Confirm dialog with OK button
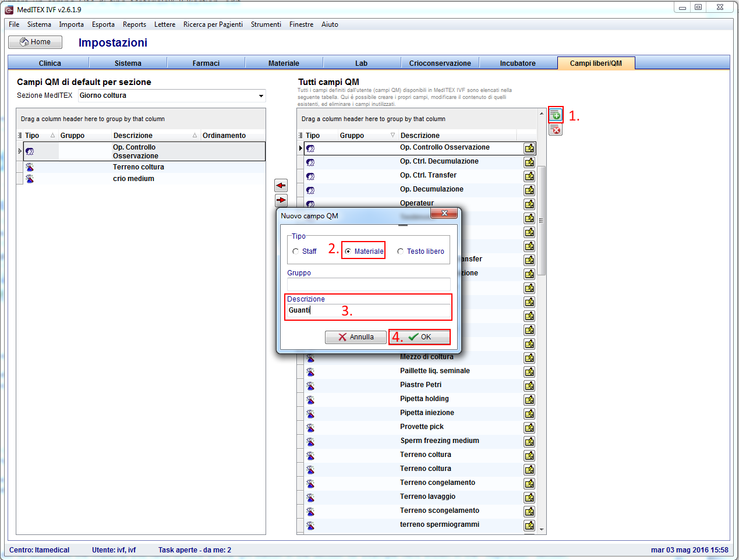 coord(419,337)
